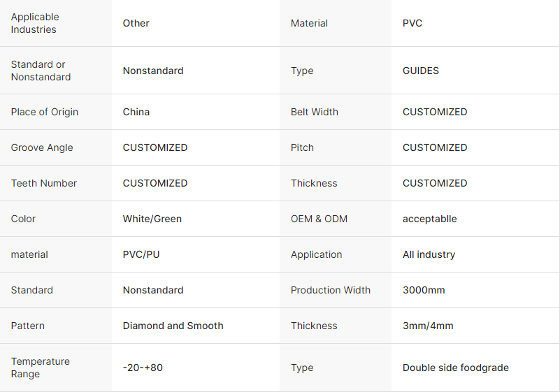Click the "Place of Origin" label
560x392 pixels.
coord(45,112)
